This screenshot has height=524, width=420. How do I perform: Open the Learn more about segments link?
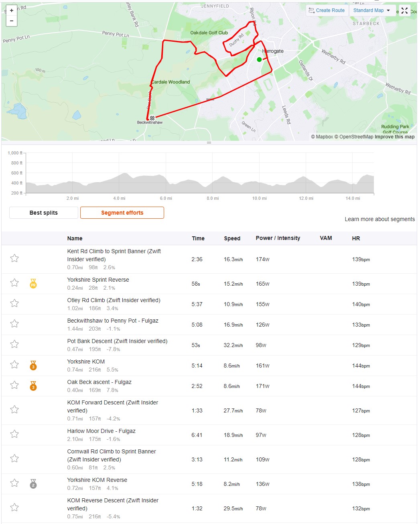[379, 219]
